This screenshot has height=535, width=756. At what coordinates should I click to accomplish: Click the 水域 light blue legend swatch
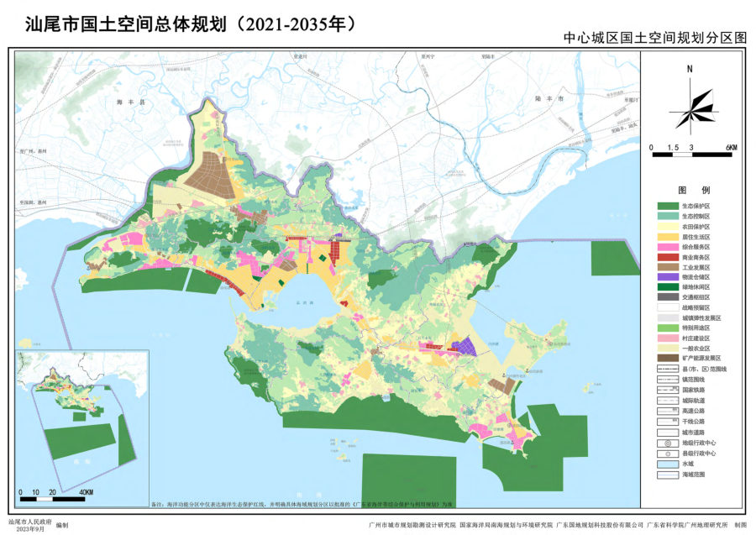[667, 464]
